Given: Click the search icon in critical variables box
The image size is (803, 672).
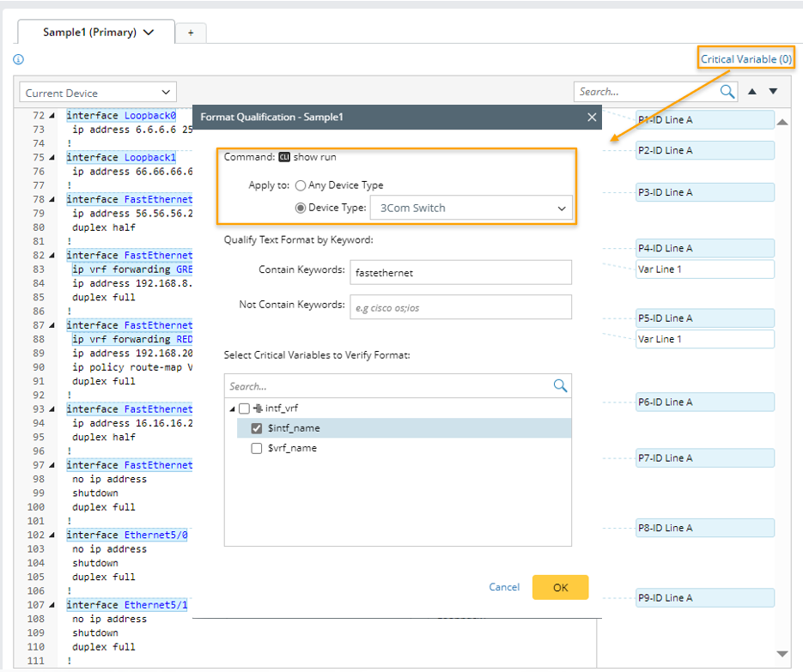Looking at the screenshot, I should coord(560,386).
